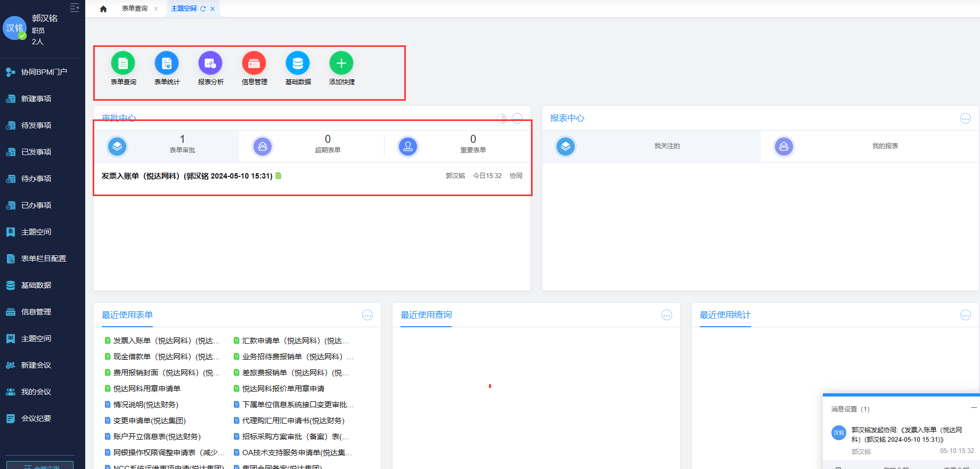
Task: Open 悦达网科用章申请单 from recent forms
Action: pyautogui.click(x=146, y=389)
